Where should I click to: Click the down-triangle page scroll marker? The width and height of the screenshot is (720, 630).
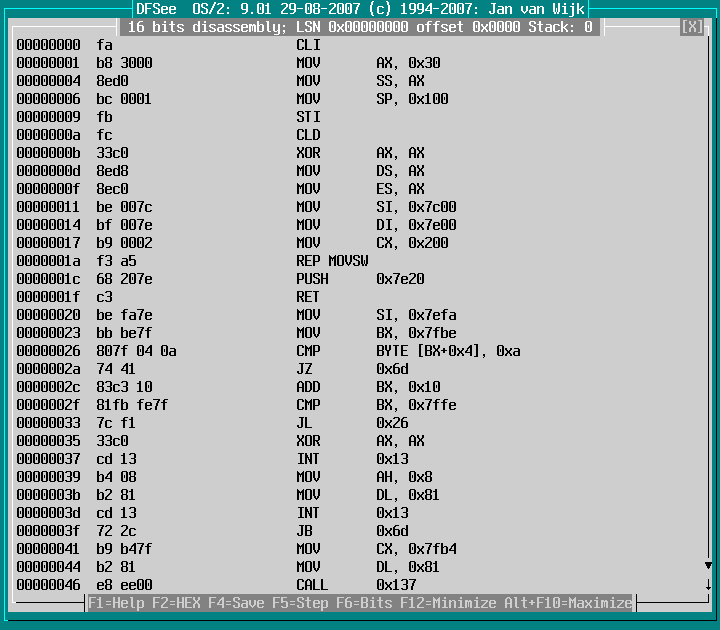[708, 567]
